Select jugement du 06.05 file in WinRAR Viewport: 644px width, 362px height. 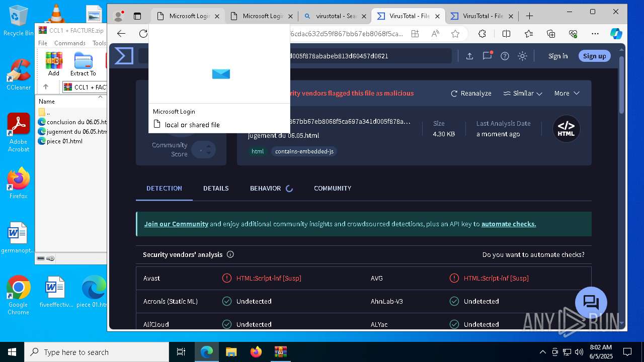click(72, 131)
